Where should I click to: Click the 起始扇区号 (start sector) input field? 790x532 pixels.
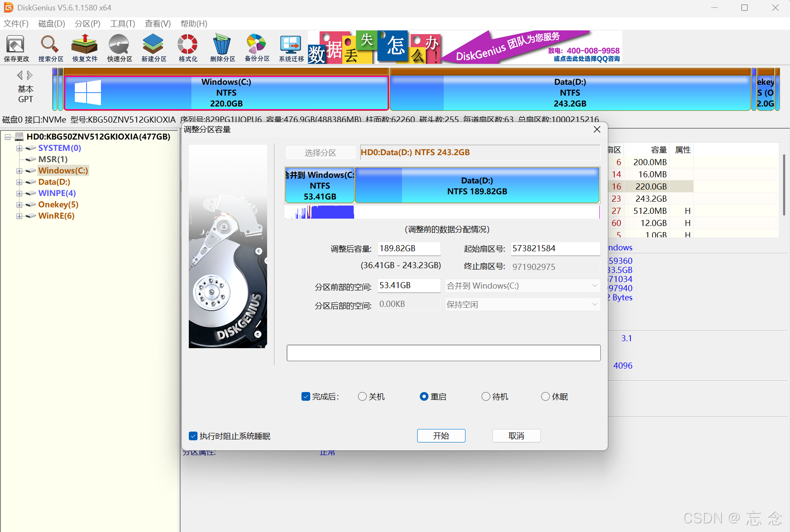pos(556,249)
